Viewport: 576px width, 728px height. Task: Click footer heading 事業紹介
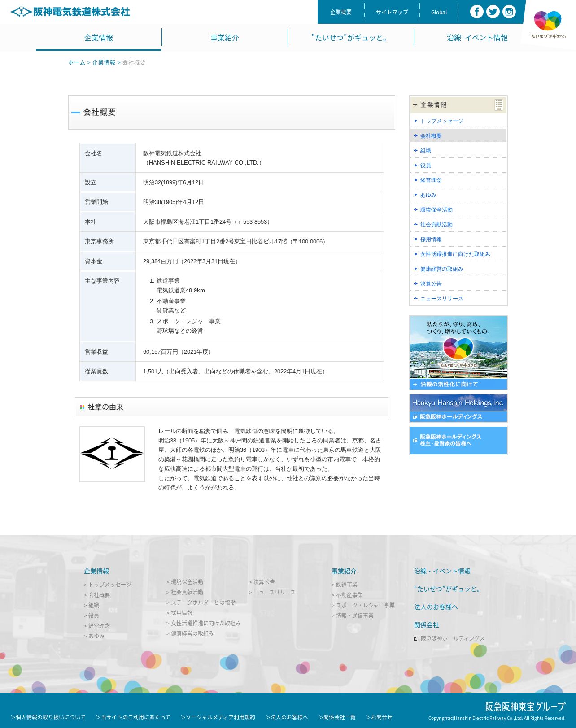pos(344,571)
